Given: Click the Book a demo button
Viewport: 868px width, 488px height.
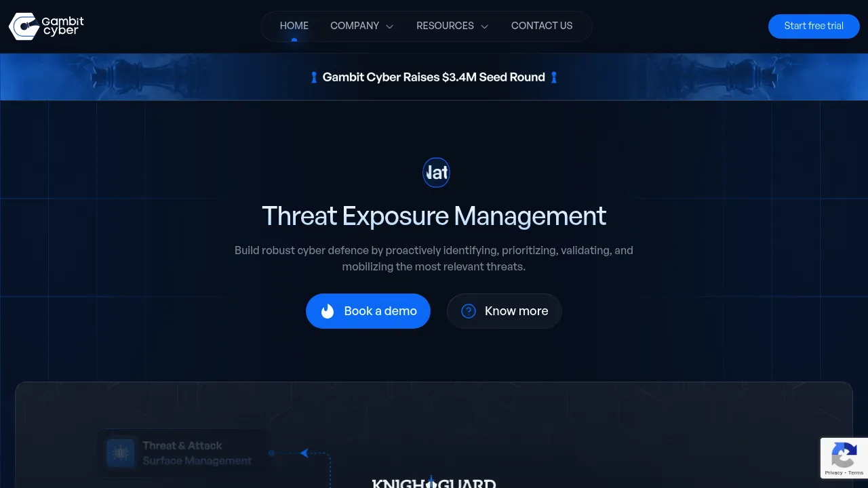Looking at the screenshot, I should coord(368,311).
